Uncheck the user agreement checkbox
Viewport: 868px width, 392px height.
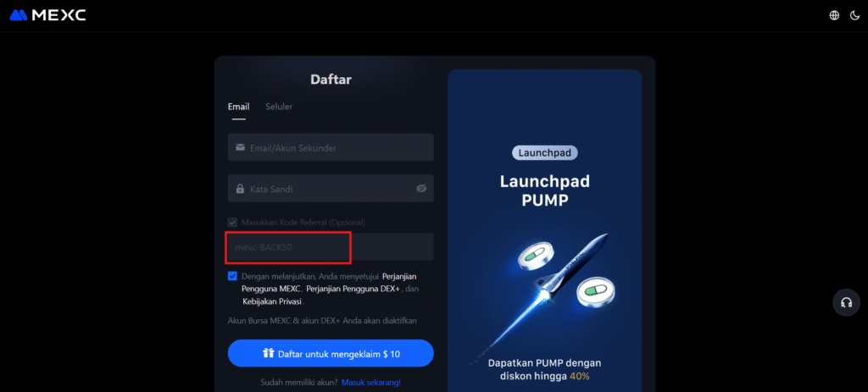tap(232, 277)
